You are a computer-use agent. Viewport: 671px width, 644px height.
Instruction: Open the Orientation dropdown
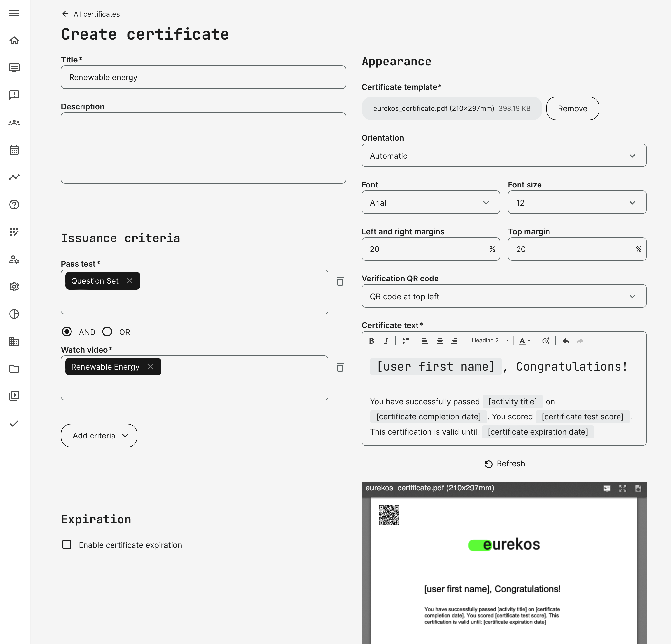click(x=504, y=156)
